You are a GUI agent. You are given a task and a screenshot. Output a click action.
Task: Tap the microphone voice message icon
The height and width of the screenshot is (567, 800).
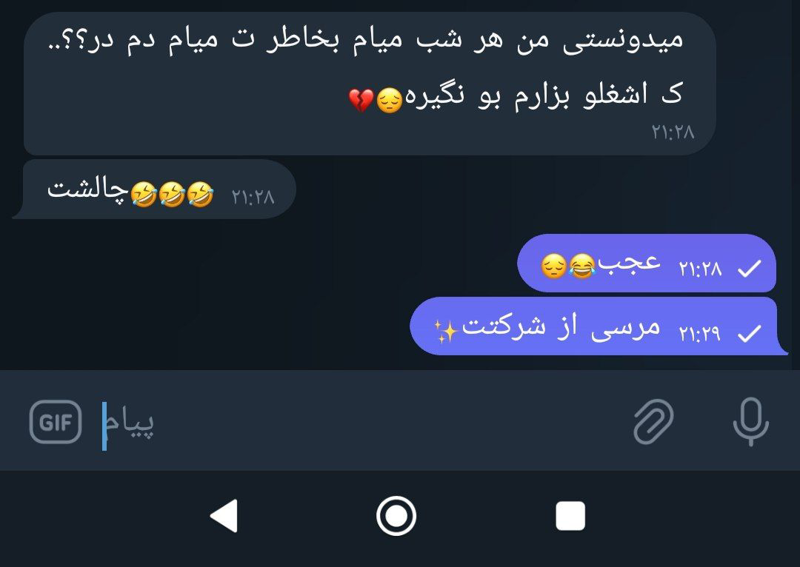click(751, 422)
